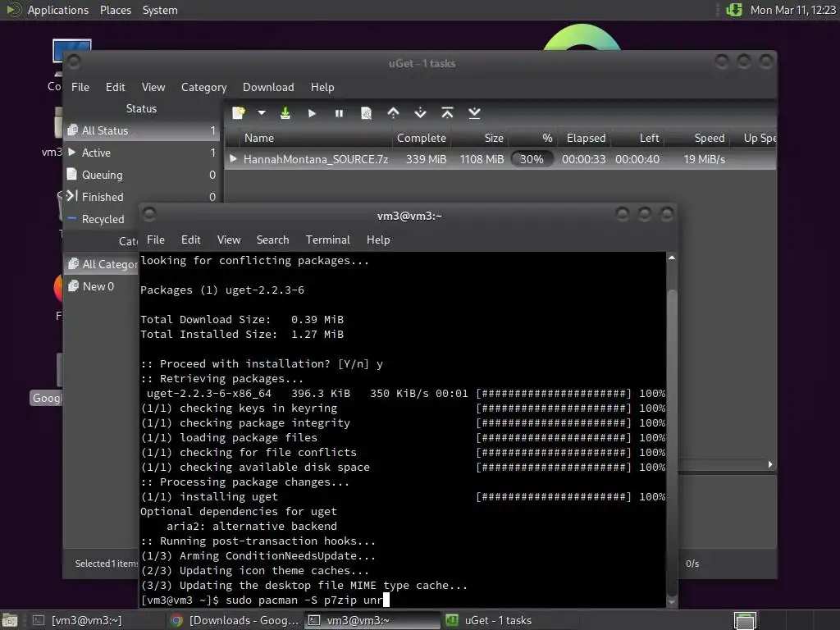Open terminal Edit menu
This screenshot has height=630, width=840.
pyautogui.click(x=190, y=240)
